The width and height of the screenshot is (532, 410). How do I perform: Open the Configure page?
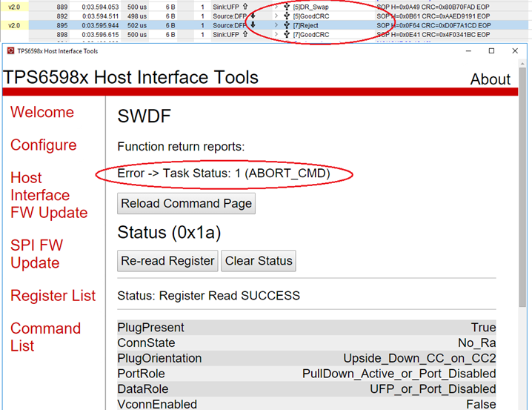[x=44, y=145]
